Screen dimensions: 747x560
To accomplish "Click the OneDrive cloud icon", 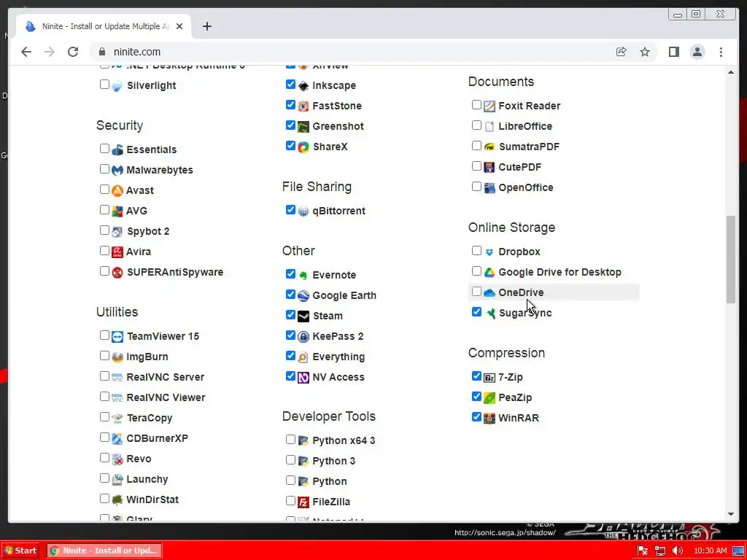I will click(489, 293).
